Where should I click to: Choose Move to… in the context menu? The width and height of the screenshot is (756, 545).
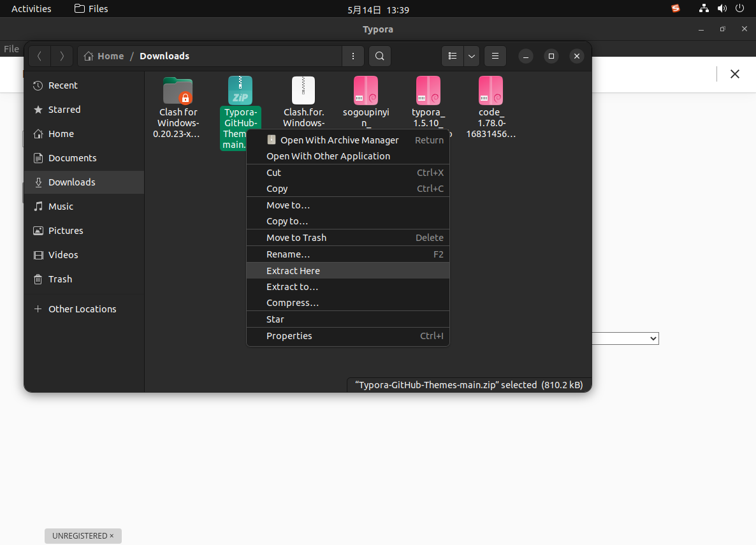point(347,205)
